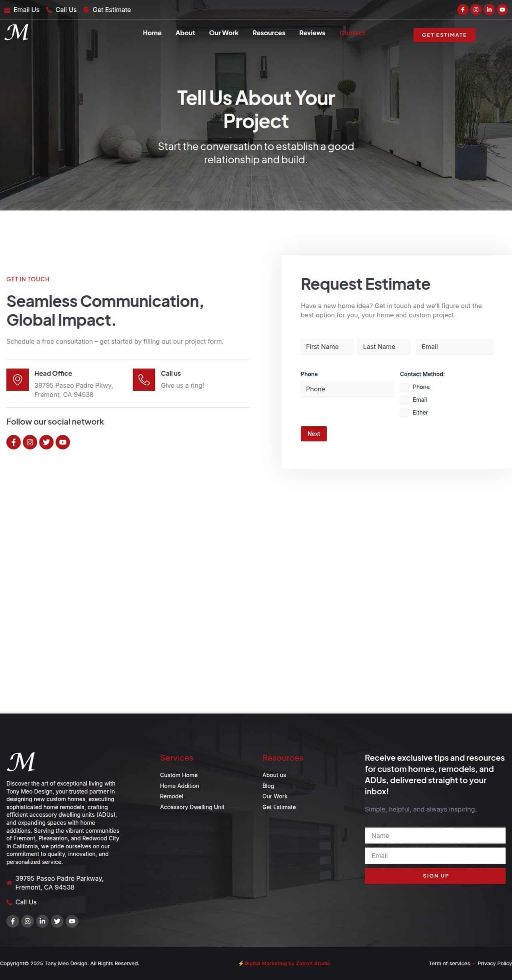Image resolution: width=512 pixels, height=980 pixels.
Task: Open Instagram icon under Follow our social network
Action: 30,442
